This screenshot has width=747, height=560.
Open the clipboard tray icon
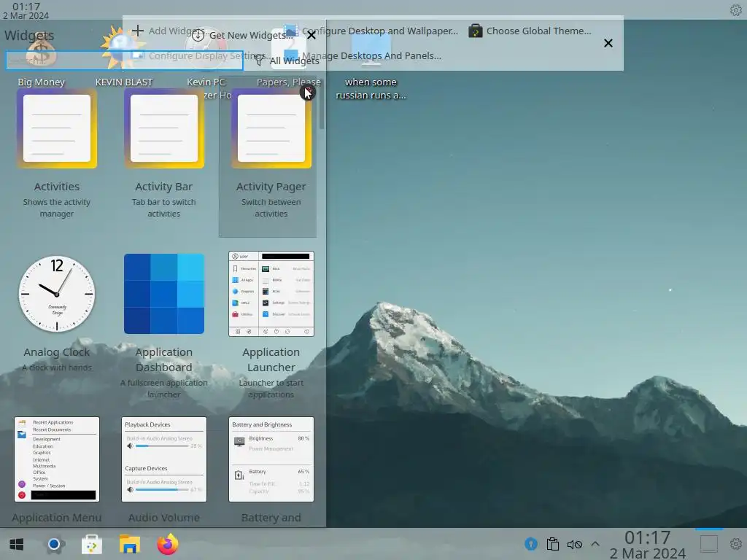click(x=553, y=544)
